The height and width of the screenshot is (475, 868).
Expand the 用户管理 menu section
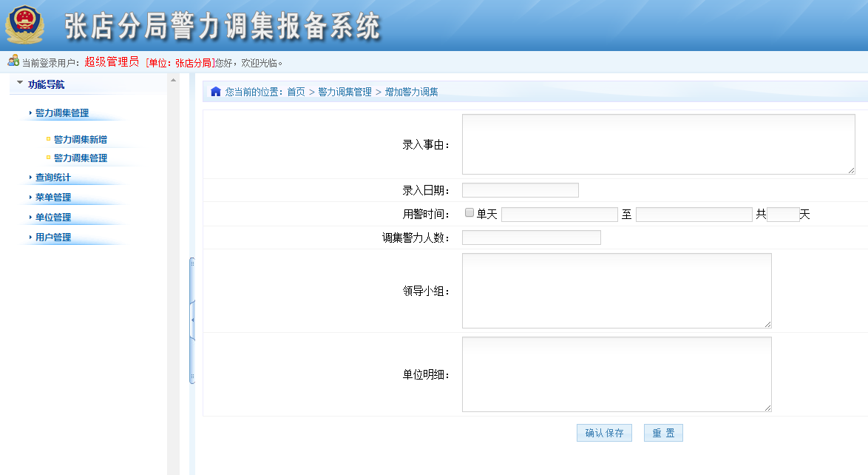click(x=53, y=237)
